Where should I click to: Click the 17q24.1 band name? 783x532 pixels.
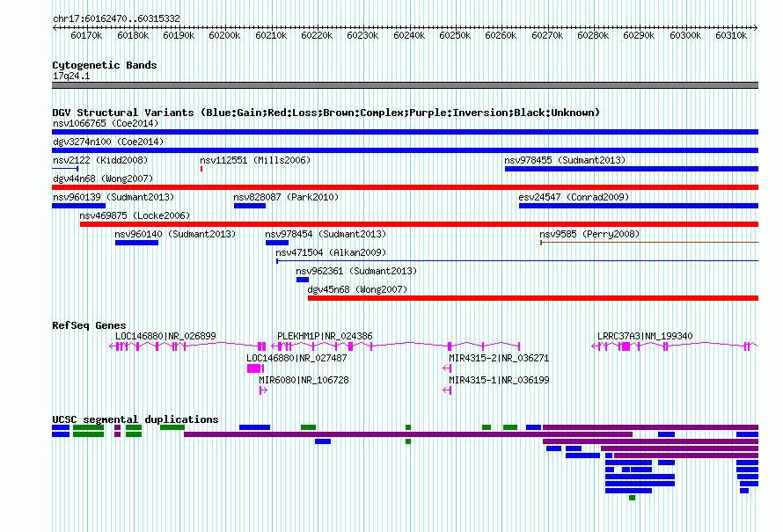pos(71,77)
